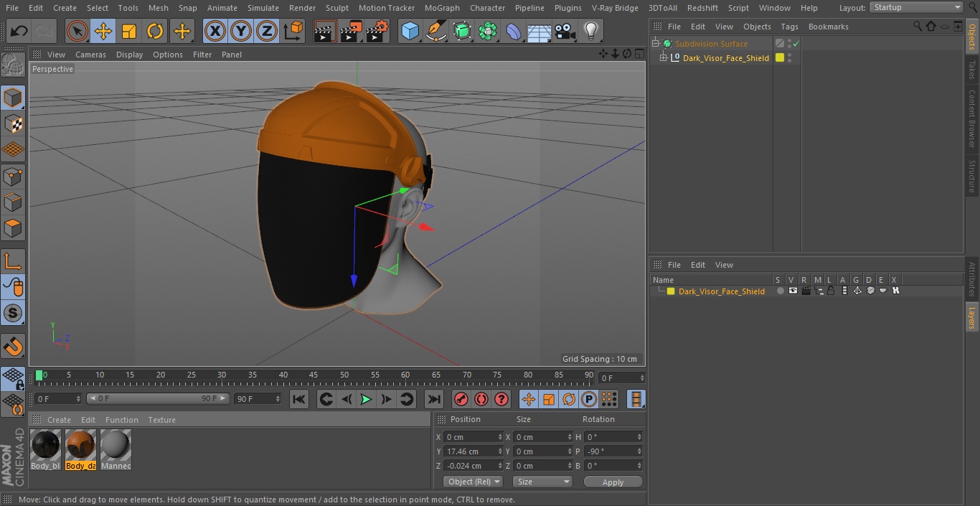The image size is (980, 506).
Task: Add a Floor environment object
Action: (x=540, y=31)
